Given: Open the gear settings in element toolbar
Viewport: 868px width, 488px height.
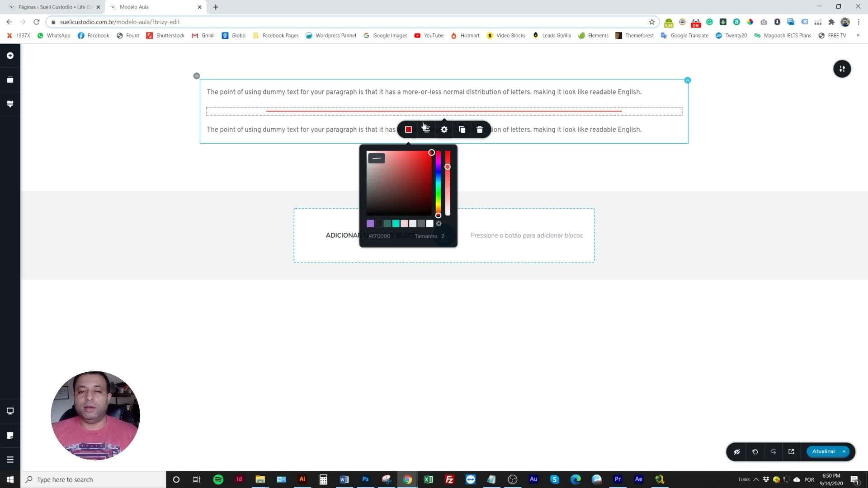Looking at the screenshot, I should (x=444, y=130).
